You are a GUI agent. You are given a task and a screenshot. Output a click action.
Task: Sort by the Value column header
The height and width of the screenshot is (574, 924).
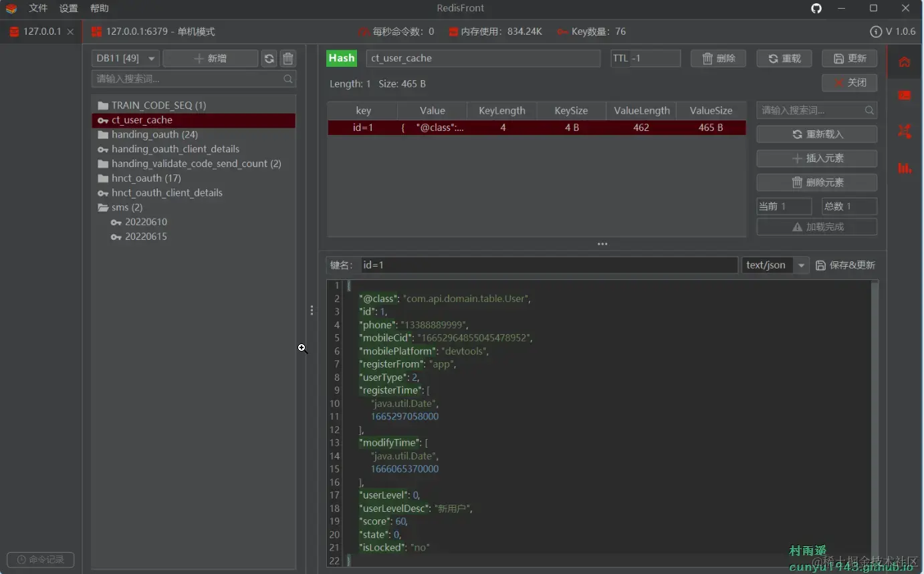(x=433, y=111)
